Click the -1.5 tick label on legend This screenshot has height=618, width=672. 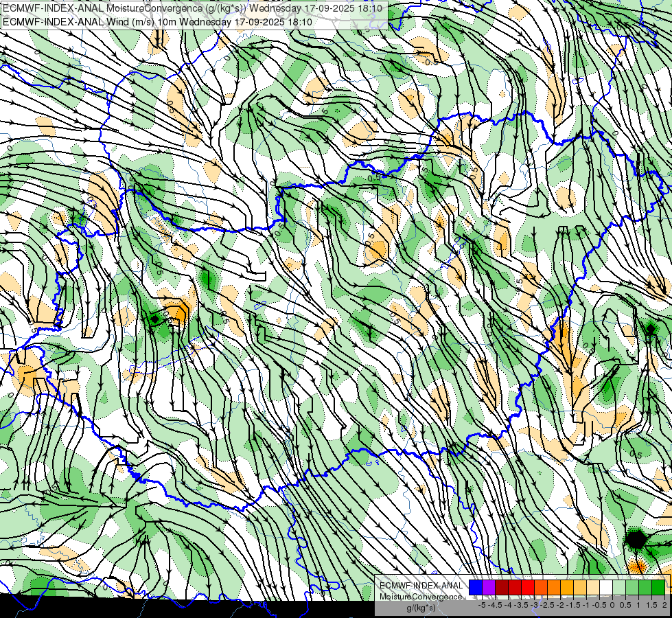coord(573,605)
